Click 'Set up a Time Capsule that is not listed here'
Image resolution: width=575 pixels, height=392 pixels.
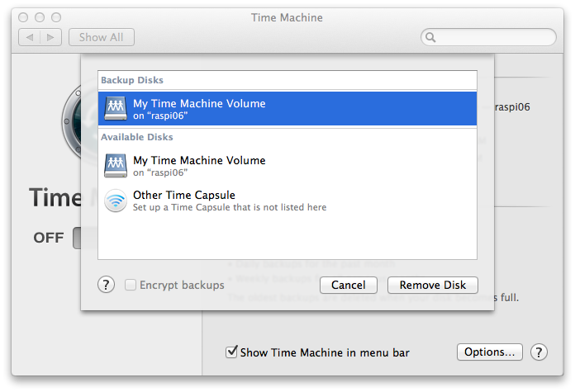[x=230, y=207]
